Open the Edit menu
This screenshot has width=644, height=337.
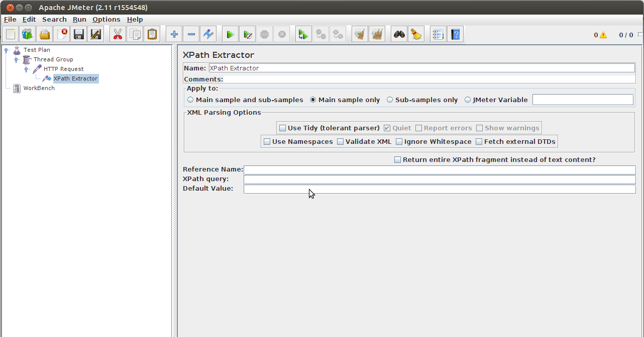[x=29, y=19]
